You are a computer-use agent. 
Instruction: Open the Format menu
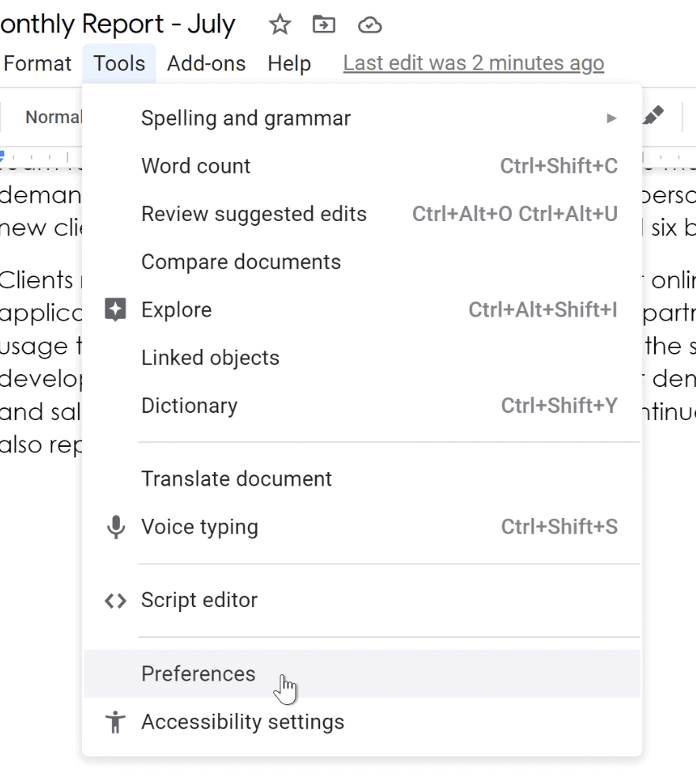pos(37,63)
